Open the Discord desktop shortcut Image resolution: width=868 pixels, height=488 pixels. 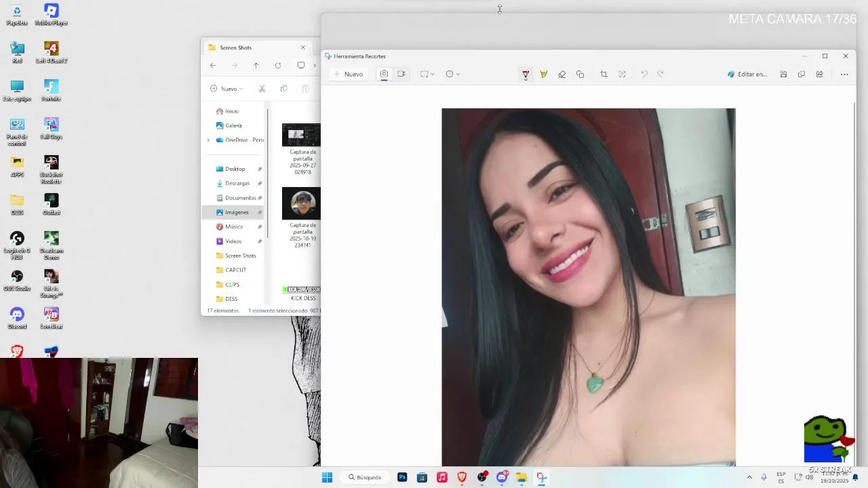click(x=17, y=319)
